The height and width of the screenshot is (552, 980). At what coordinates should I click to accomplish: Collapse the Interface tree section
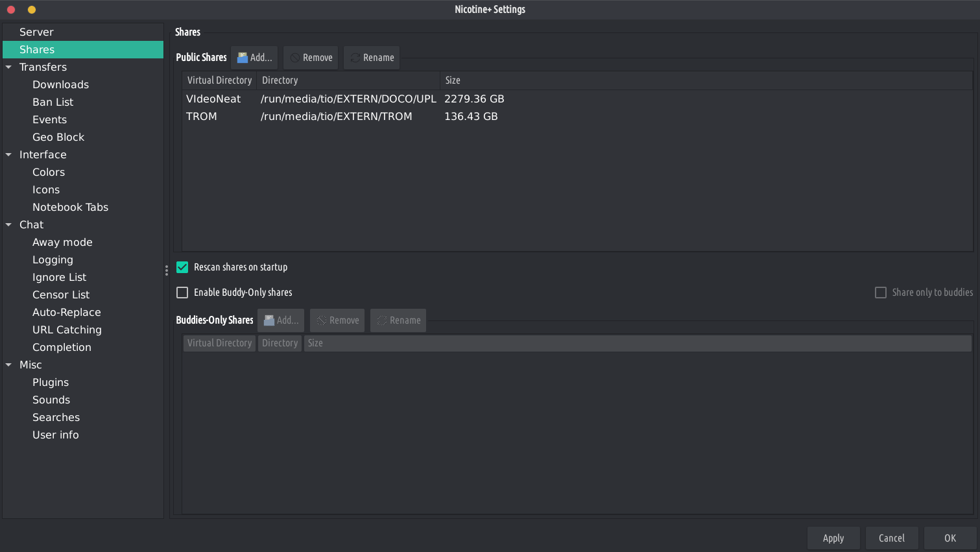[x=8, y=155]
